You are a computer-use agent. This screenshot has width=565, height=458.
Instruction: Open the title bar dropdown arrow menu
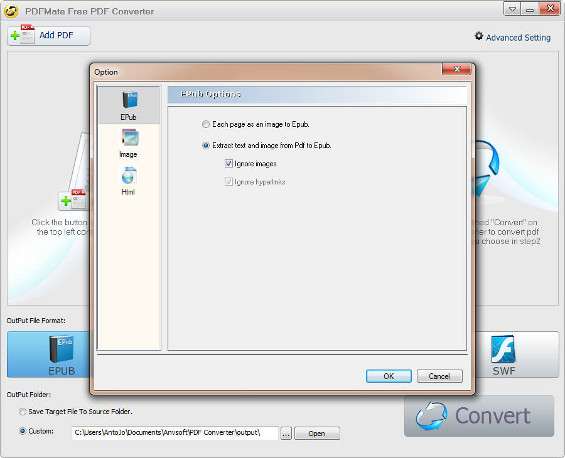pyautogui.click(x=512, y=9)
